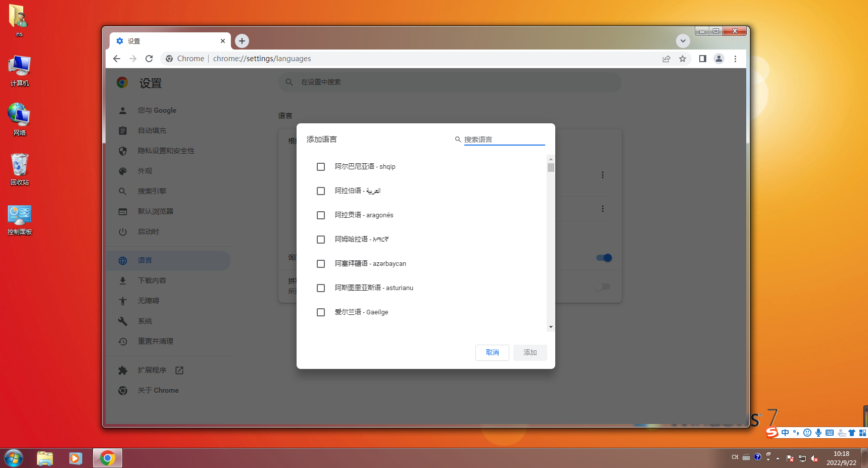
Task: Bookmark this page with the star icon
Action: 683,59
